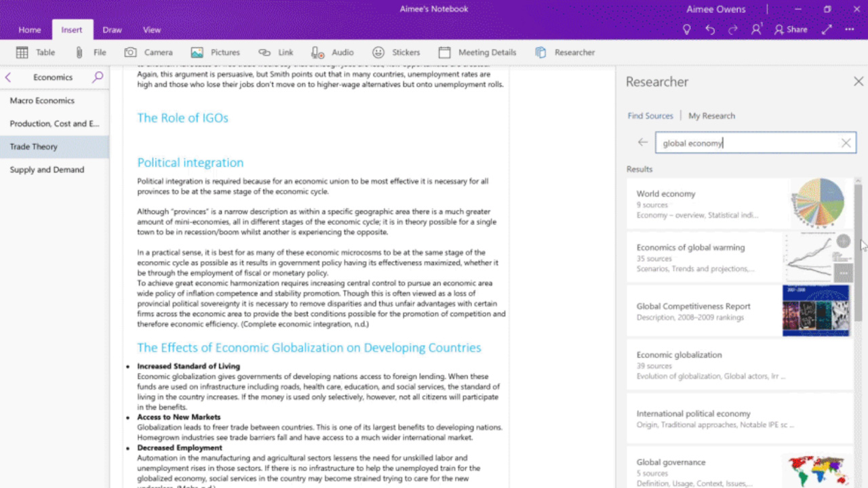Open the Production, Cost and E... page
This screenshot has width=868, height=488.
click(54, 123)
